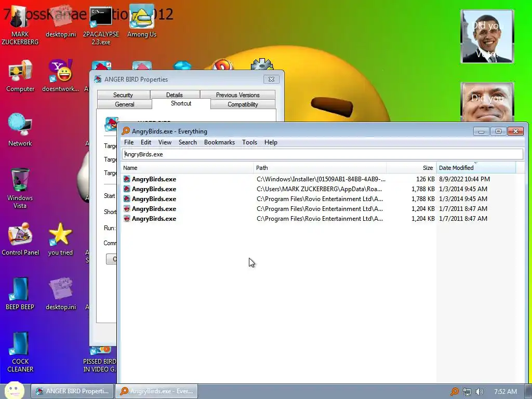Click the Everything magnifier tray icon
Screen dimensions: 532x399
coord(454,392)
